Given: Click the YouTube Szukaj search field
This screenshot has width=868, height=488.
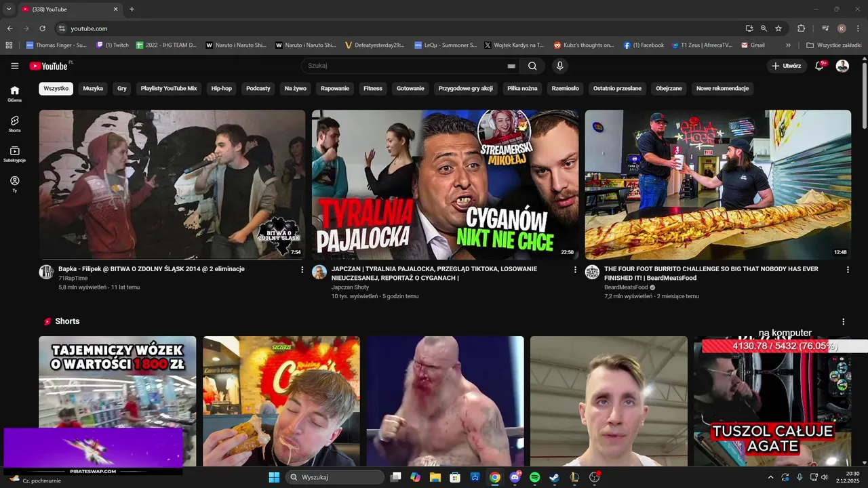Looking at the screenshot, I should pyautogui.click(x=407, y=66).
